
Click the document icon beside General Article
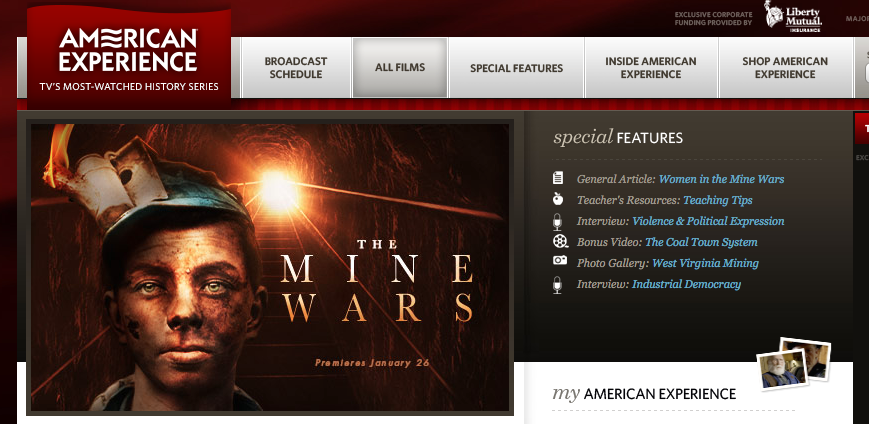558,178
